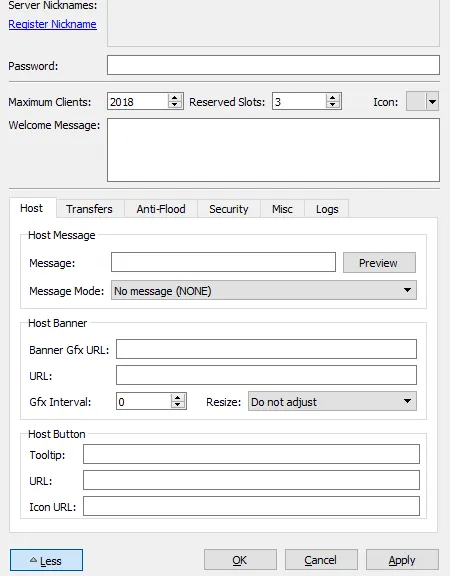Open the Resize dropdown for banner
The image size is (450, 576).
click(332, 402)
